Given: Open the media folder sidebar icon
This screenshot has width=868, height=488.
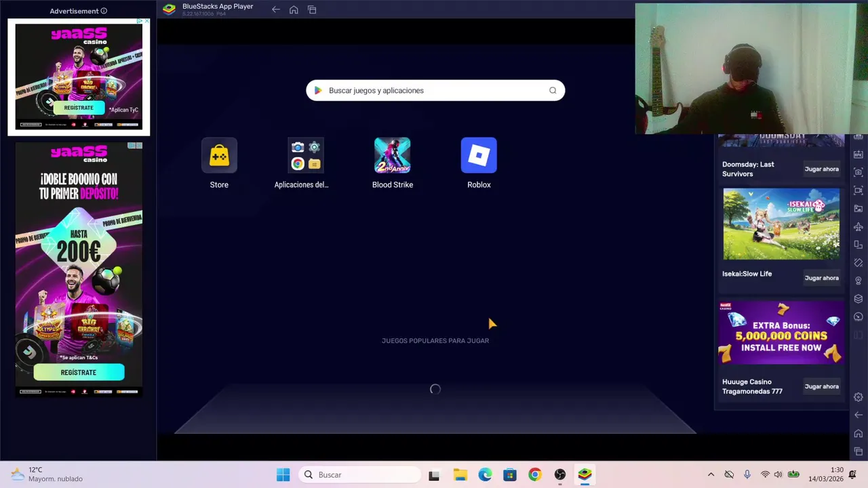Looking at the screenshot, I should [859, 209].
